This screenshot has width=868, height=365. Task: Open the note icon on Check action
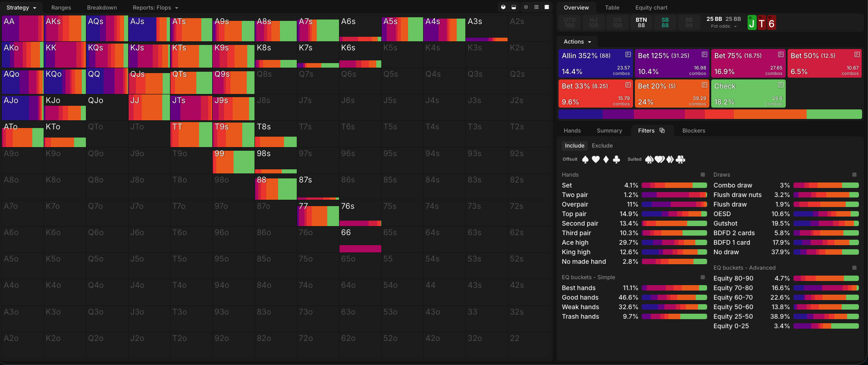[x=780, y=85]
